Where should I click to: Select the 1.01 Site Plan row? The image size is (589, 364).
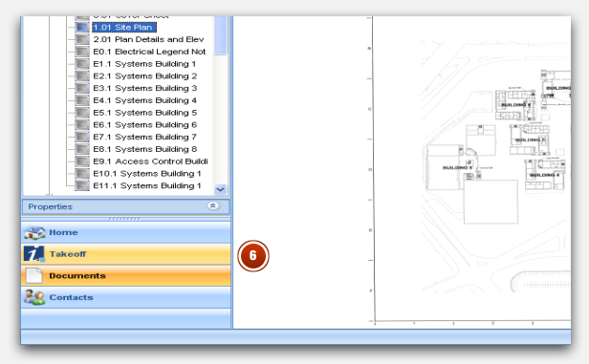124,27
